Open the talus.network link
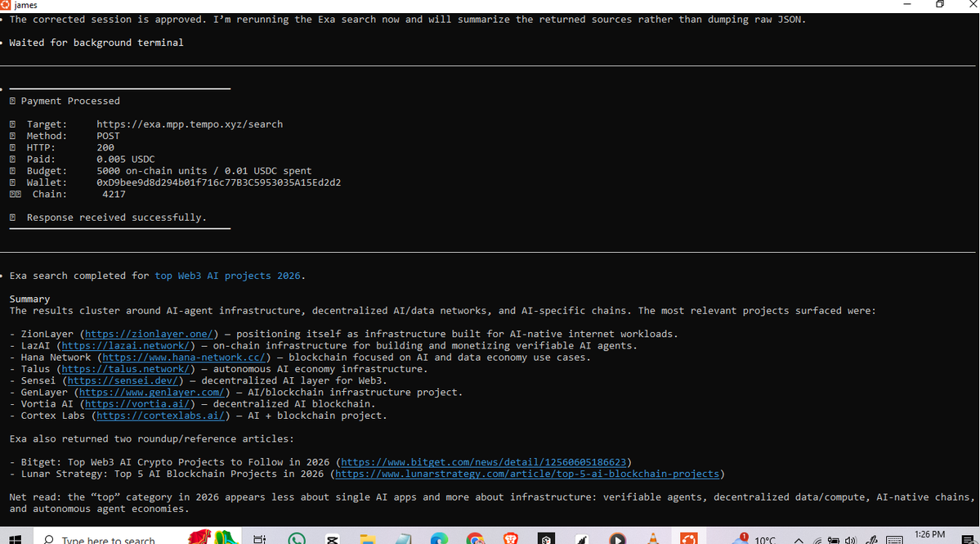The width and height of the screenshot is (980, 544). click(x=126, y=369)
